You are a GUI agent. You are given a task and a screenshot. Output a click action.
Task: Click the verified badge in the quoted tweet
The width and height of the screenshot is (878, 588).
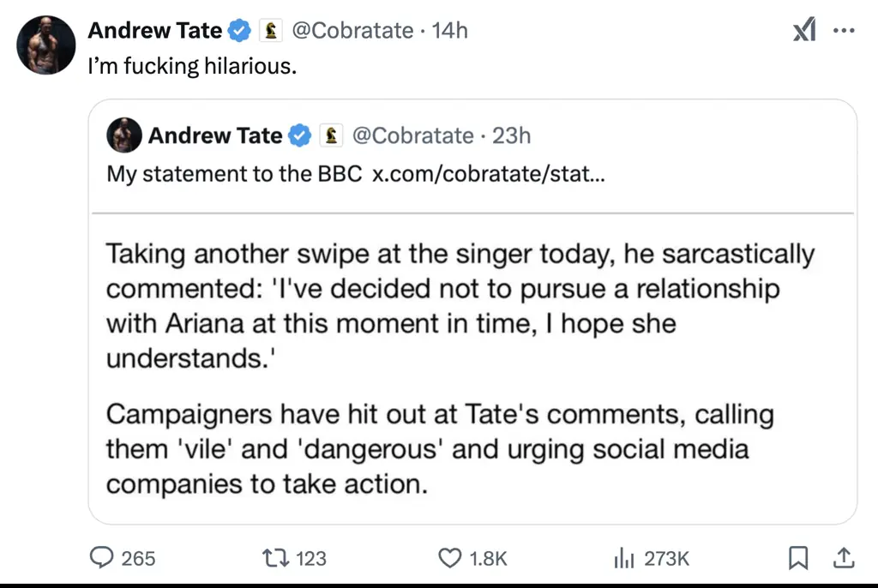click(299, 135)
